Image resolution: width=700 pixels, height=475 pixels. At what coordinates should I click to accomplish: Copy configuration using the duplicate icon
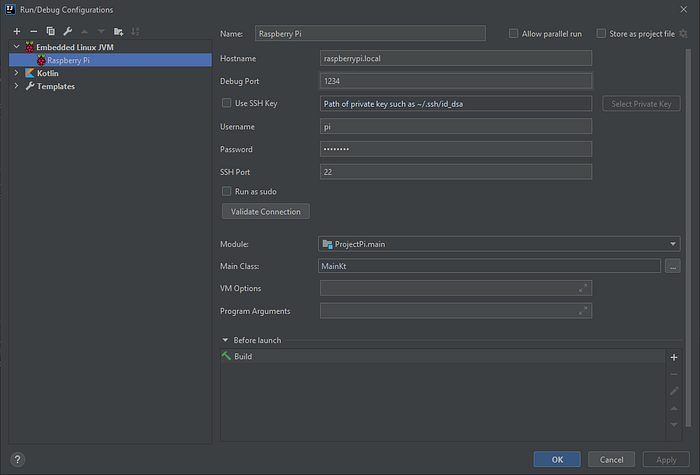pyautogui.click(x=50, y=31)
